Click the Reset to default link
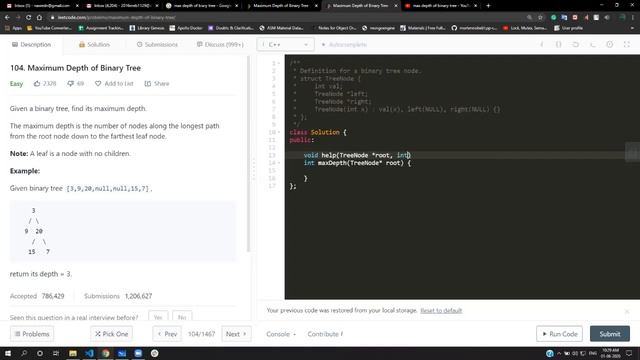 pos(441,311)
